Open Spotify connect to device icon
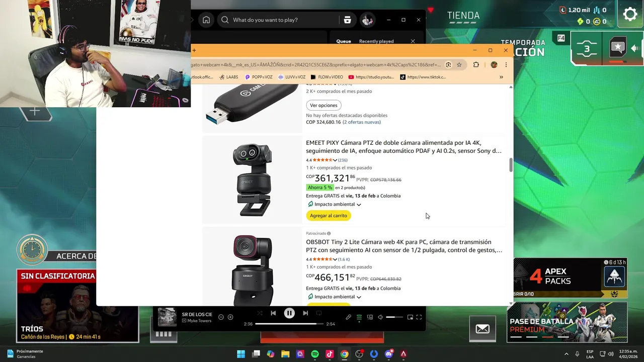644x362 pixels. click(370, 317)
